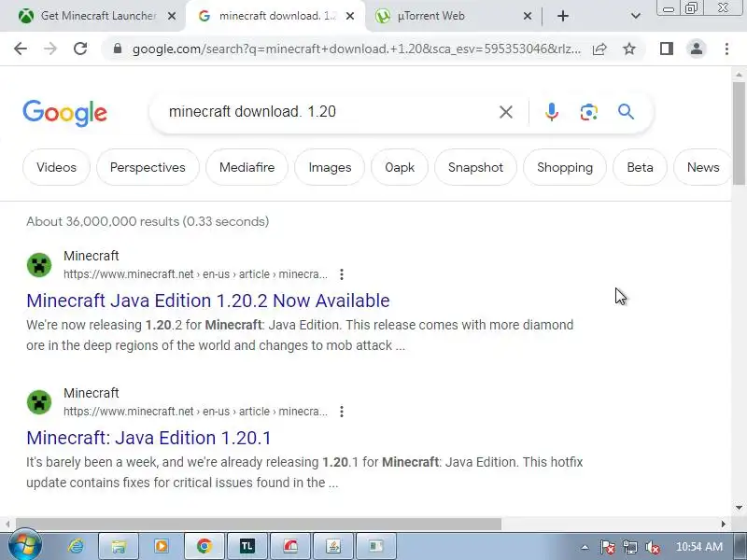The image size is (747, 560).
Task: Switch to Shopping results
Action: pyautogui.click(x=565, y=167)
